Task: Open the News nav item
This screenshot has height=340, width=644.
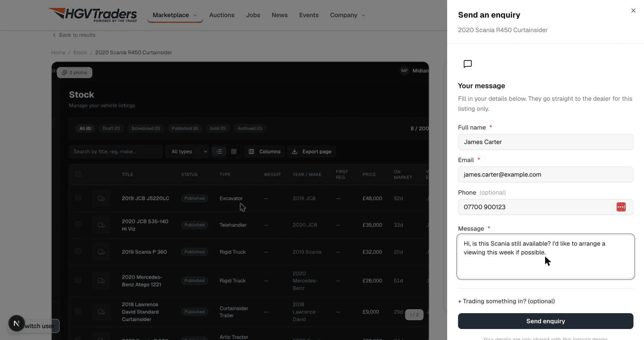Action: tap(280, 15)
